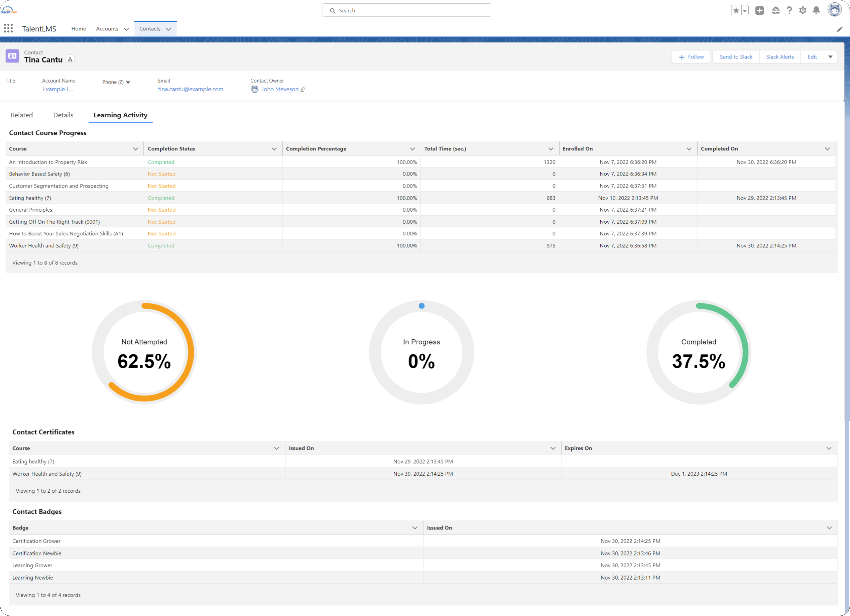Open the Salesforce help question mark
Image resolution: width=850 pixels, height=616 pixels.
789,10
